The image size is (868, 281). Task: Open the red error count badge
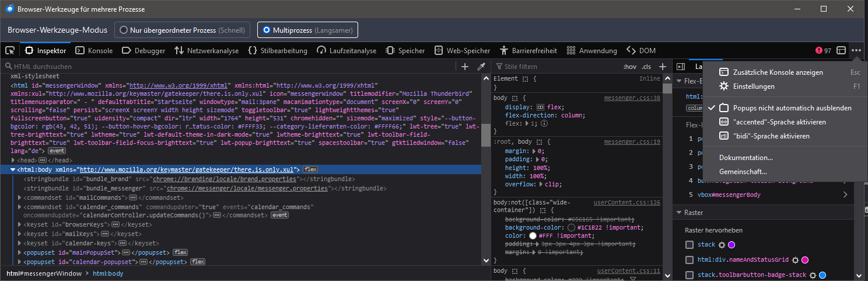coord(824,51)
